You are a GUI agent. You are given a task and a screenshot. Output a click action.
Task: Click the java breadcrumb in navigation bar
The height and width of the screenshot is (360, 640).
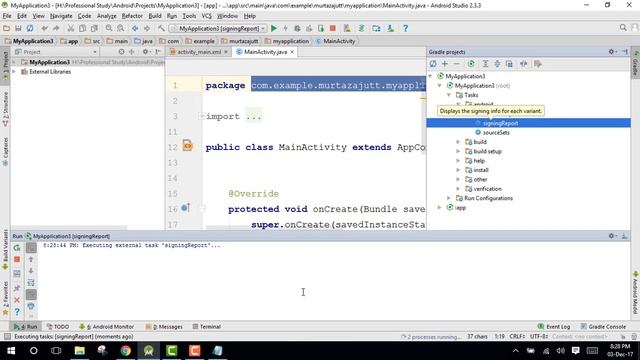click(144, 41)
